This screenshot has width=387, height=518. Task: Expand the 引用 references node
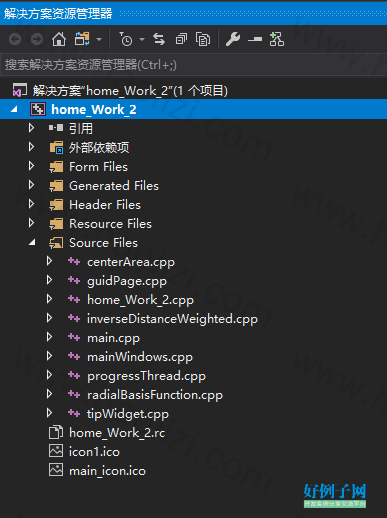coord(31,128)
